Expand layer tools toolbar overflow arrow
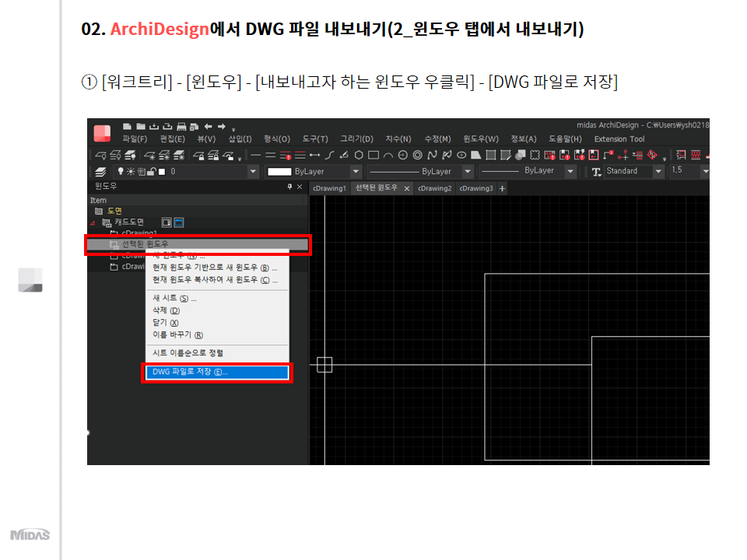This screenshot has height=560, width=747. coord(240,159)
